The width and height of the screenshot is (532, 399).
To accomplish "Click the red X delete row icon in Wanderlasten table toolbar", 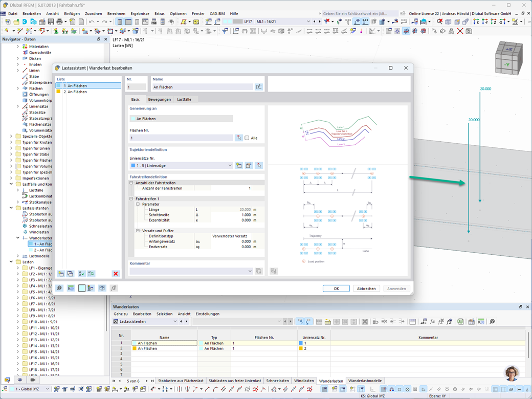I will (365, 322).
